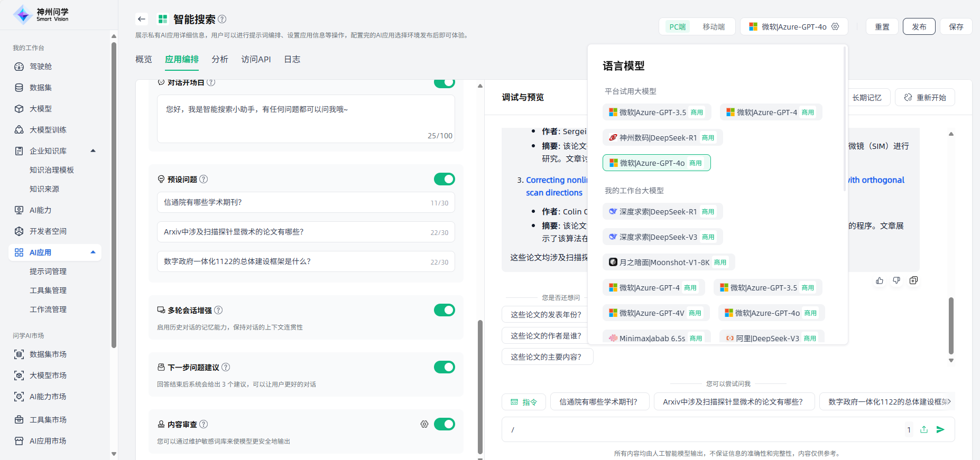Collapse the 企业知识库 sidebar group
980x460 pixels.
pos(93,151)
